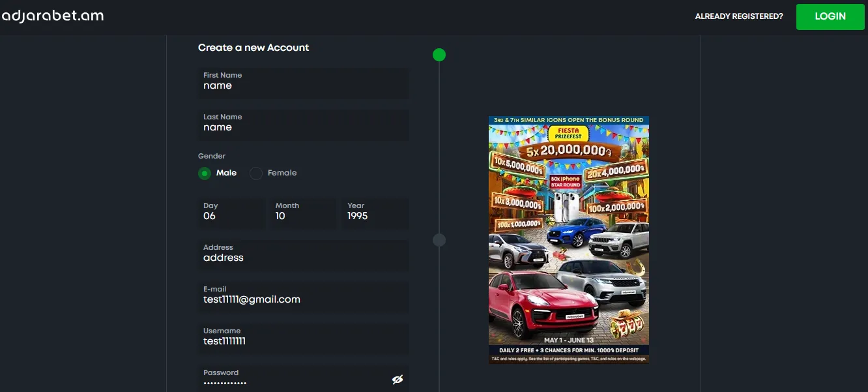Click the ALREADY REGISTERED? text
This screenshot has width=868, height=392.
[x=739, y=16]
